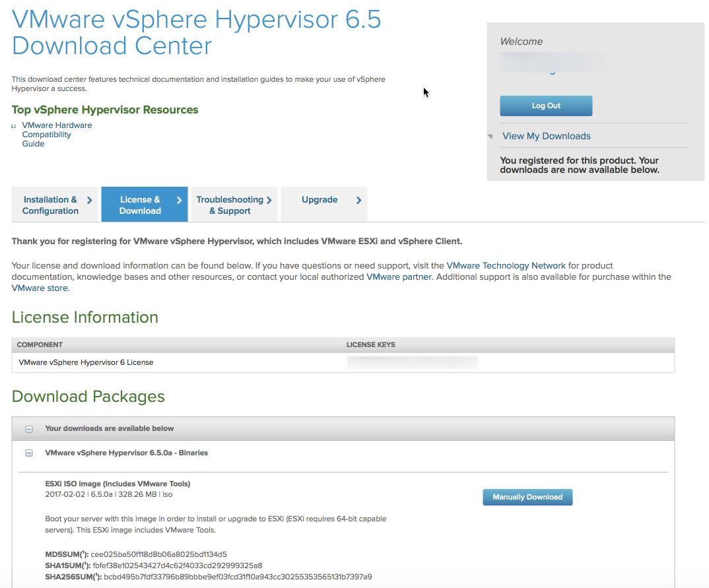
Task: Follow the VMware partner link
Action: coord(398,277)
